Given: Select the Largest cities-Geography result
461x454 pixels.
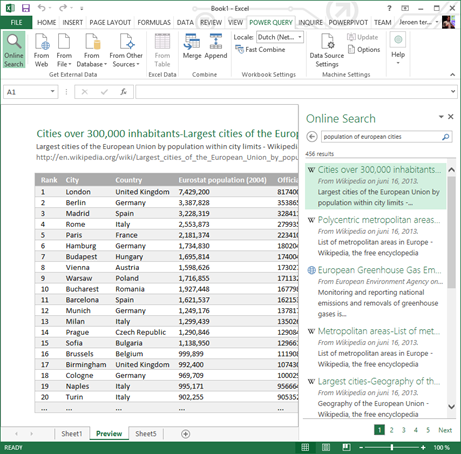Looking at the screenshot, I should [376, 397].
